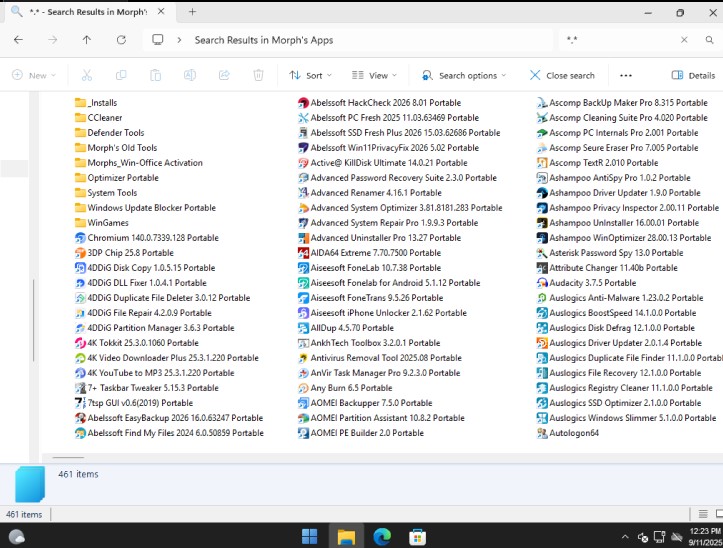Click the Delete trash icon
723x548 pixels.
pyautogui.click(x=258, y=75)
